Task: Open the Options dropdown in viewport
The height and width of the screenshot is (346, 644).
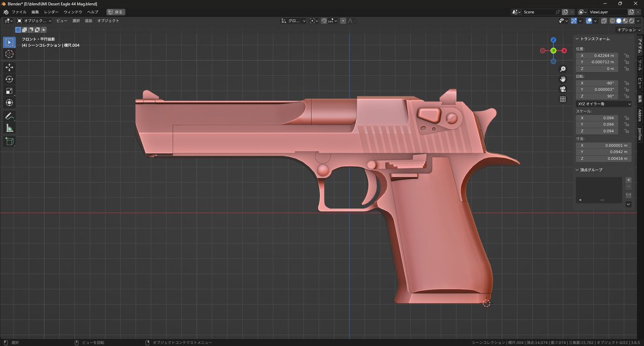Action: (x=627, y=30)
